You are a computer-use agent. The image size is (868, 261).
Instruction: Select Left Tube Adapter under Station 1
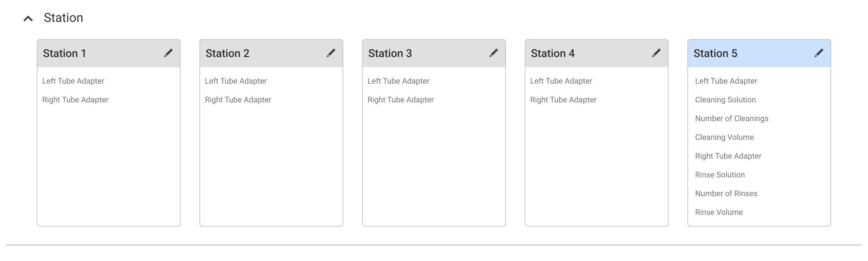point(73,81)
